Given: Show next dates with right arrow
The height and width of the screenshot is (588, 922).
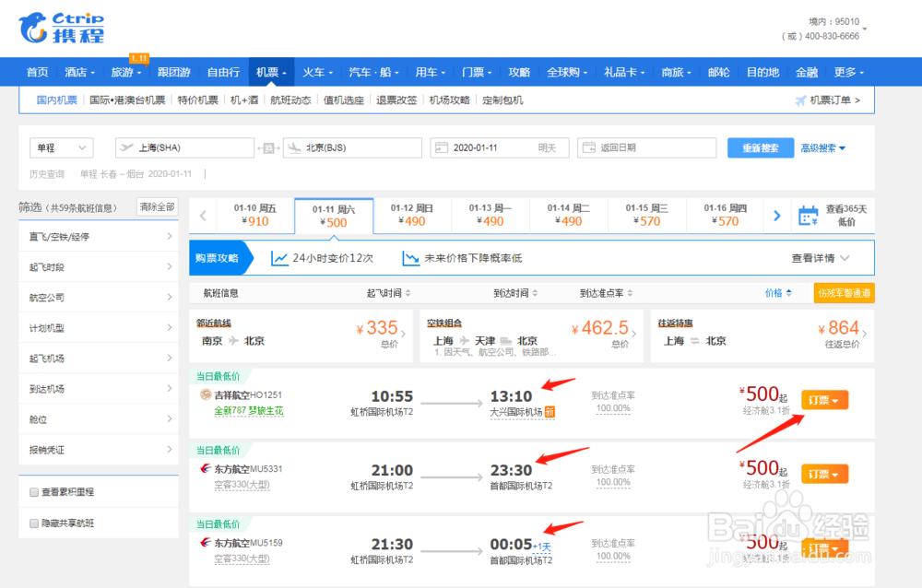Looking at the screenshot, I should click(776, 216).
